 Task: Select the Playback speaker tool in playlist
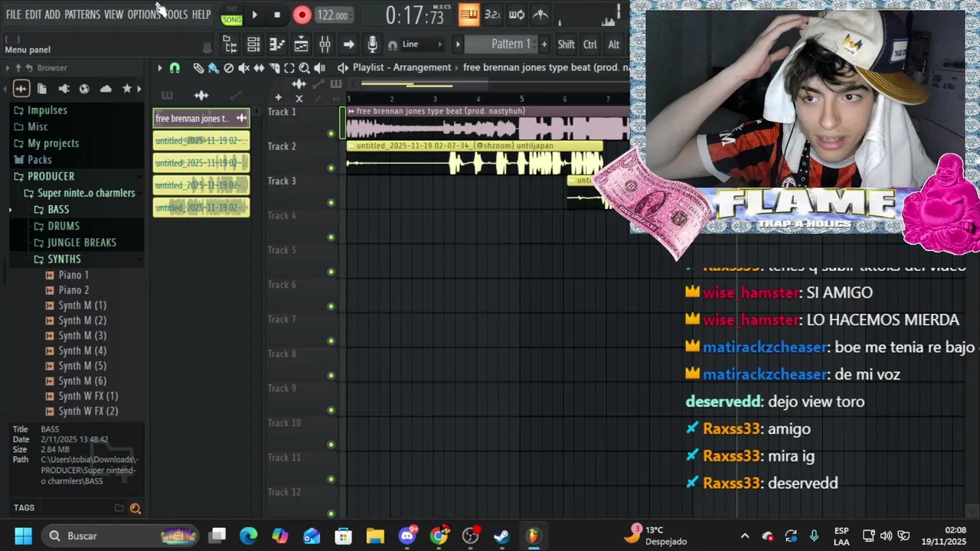tap(319, 68)
